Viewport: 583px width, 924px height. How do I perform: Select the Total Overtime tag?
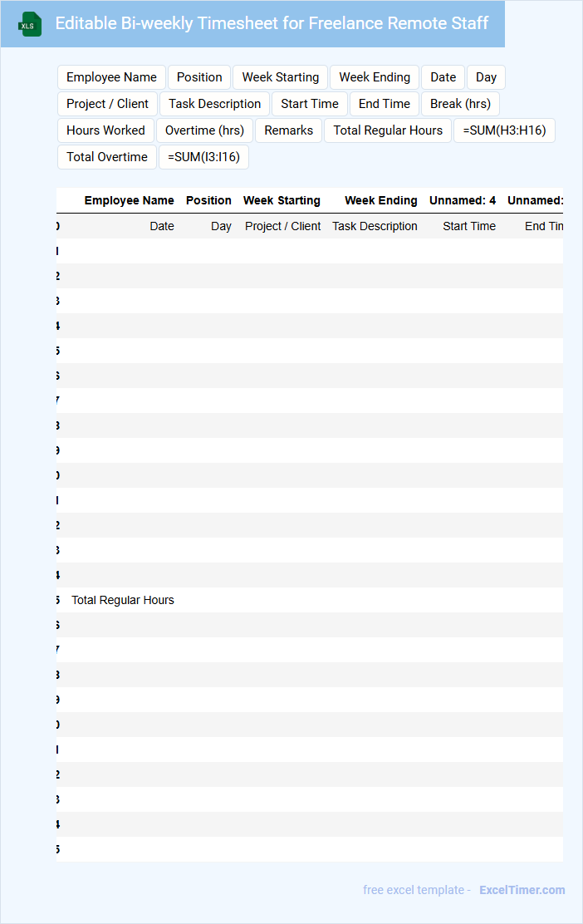106,157
